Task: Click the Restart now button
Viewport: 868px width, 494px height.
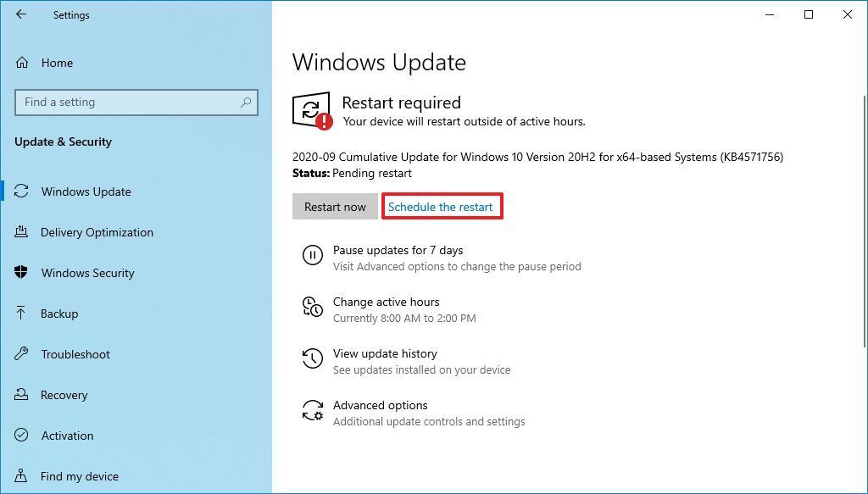Action: [x=335, y=207]
